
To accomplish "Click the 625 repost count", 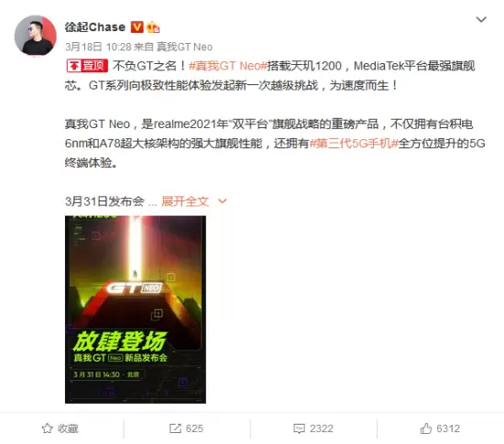I will tap(194, 428).
